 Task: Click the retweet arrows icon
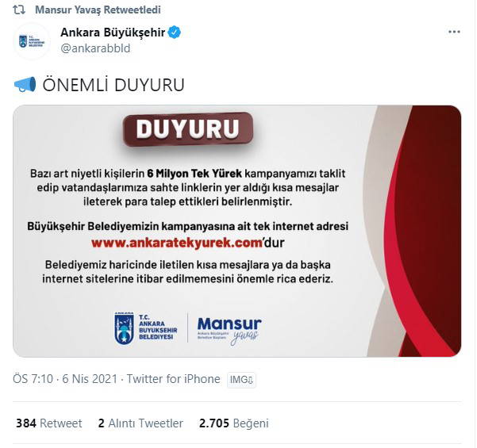pos(19,10)
